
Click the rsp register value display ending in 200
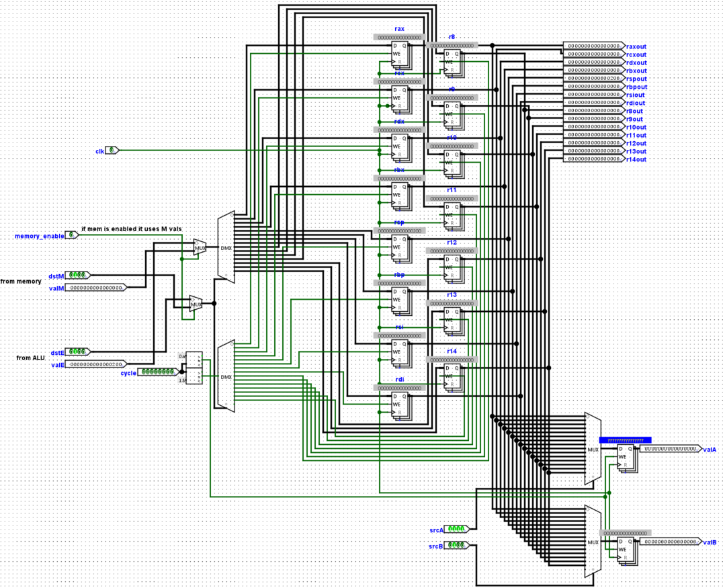(x=399, y=230)
